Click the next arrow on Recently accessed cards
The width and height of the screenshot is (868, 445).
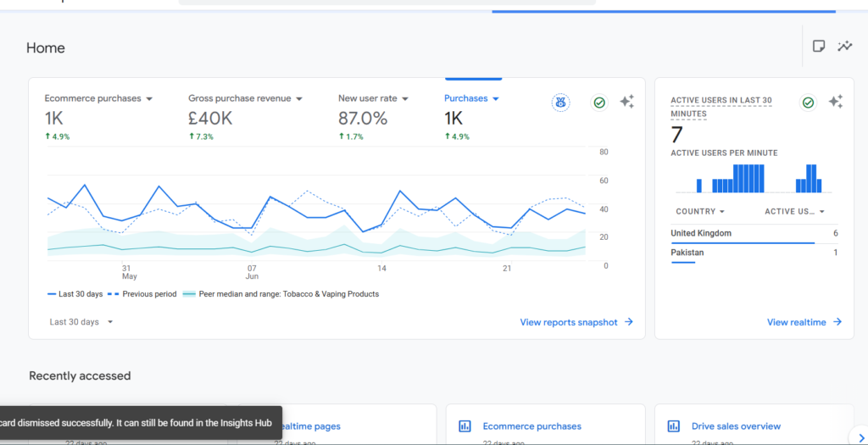(860, 437)
